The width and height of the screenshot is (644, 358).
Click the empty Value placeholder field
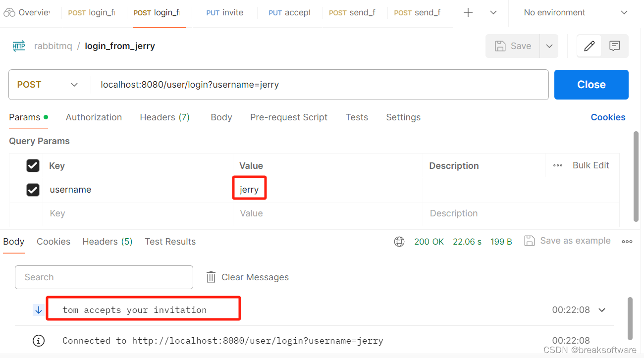point(327,213)
